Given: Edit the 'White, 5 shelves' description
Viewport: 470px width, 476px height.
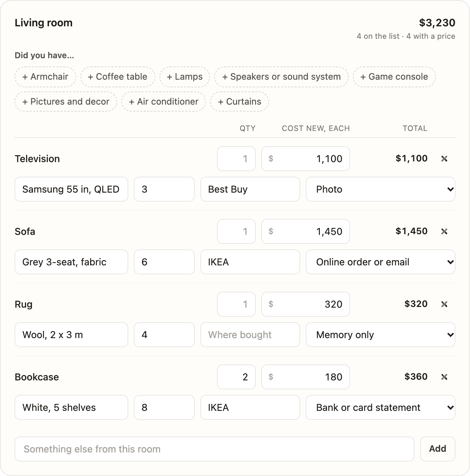Looking at the screenshot, I should [x=71, y=407].
